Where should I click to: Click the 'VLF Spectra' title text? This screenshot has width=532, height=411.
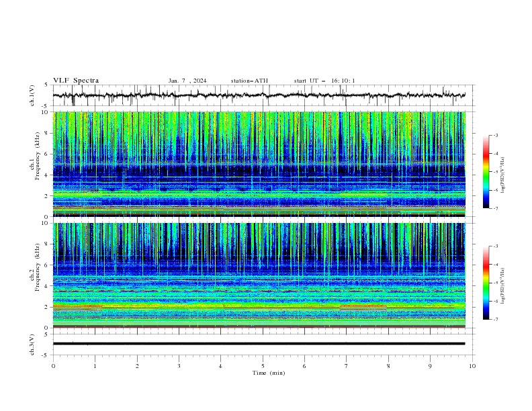click(x=76, y=81)
